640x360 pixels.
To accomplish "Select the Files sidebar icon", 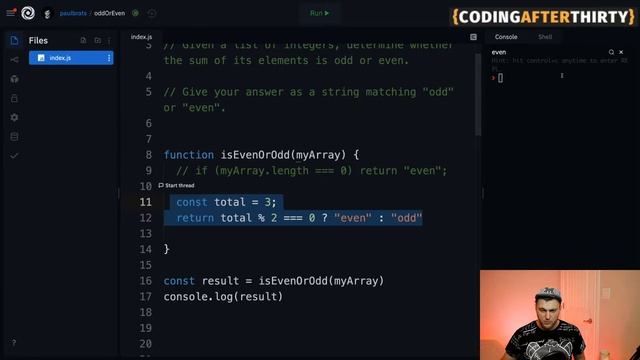I will (x=14, y=40).
